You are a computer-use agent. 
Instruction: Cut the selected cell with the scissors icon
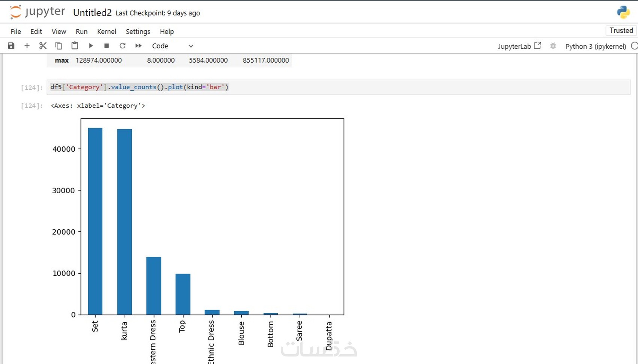click(43, 46)
